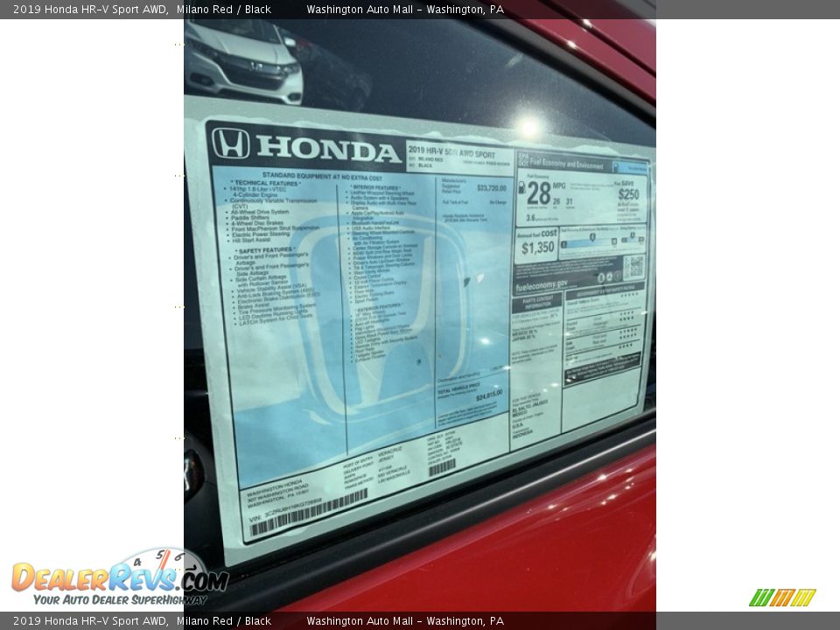Click the VIN barcode at the sticker's bottom
Viewport: 840px width, 630px height.
[x=309, y=514]
